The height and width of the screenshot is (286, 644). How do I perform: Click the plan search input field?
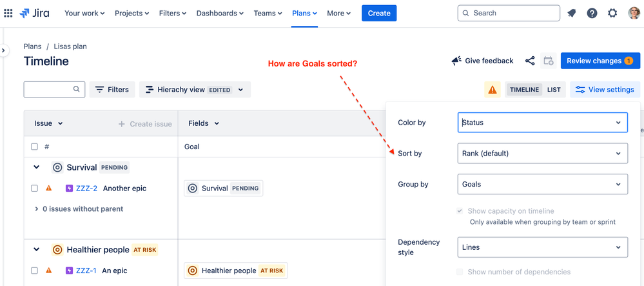point(54,89)
